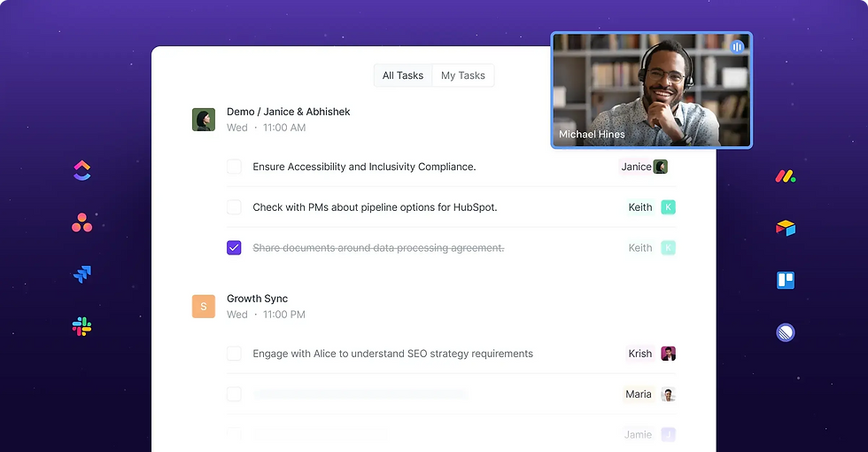Click the audio indicator on Michael Hines video
Screen dimensions: 868x452
pos(737,47)
